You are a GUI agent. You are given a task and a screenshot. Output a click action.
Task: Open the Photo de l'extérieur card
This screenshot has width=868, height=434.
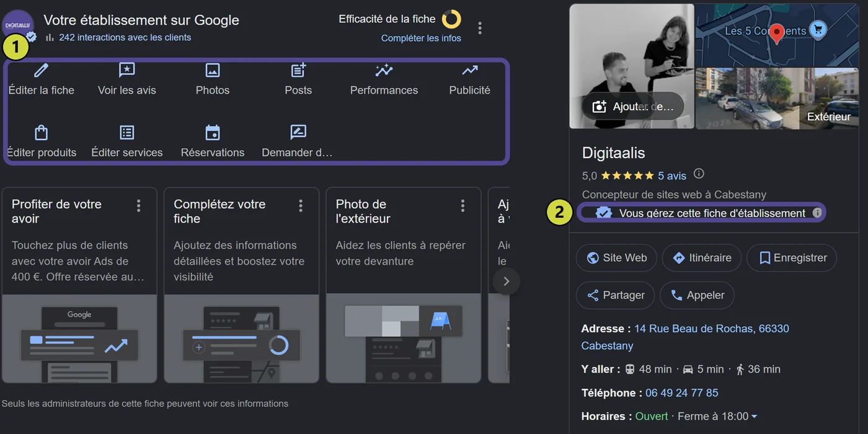pyautogui.click(x=404, y=285)
